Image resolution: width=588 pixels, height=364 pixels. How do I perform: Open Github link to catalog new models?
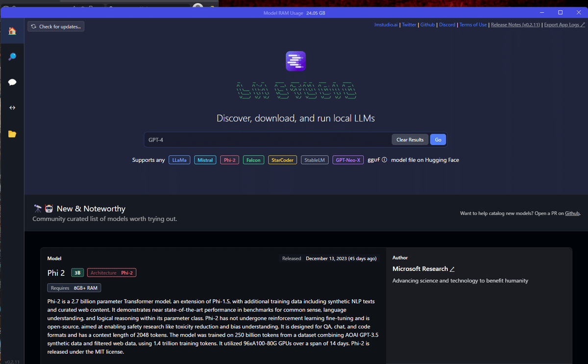[572, 213]
